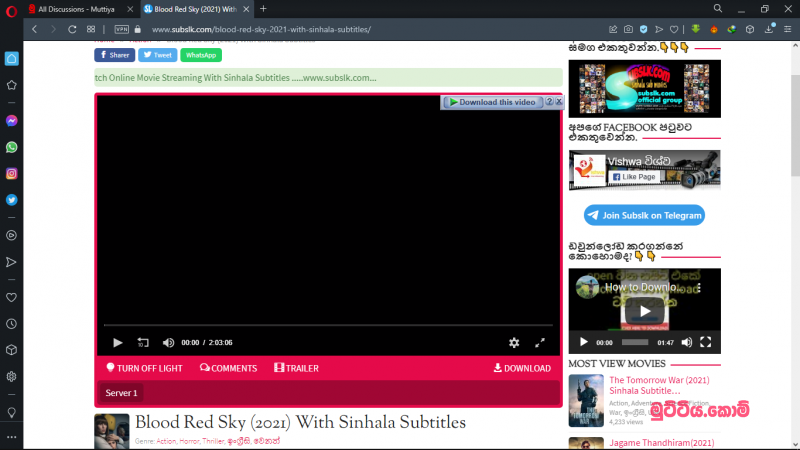
Task: Open Instagram in Opera sidebar
Action: click(x=11, y=174)
